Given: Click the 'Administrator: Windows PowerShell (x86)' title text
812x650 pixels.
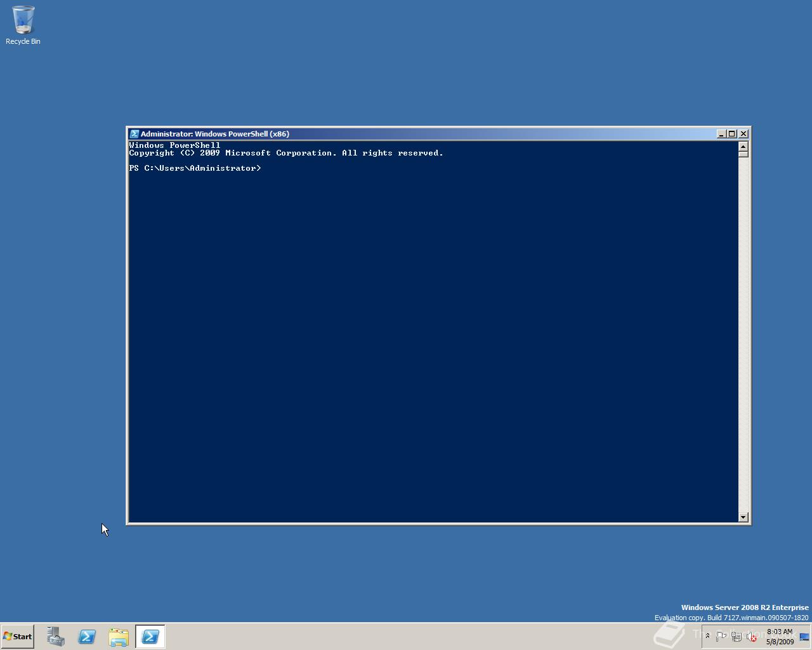Looking at the screenshot, I should tap(215, 134).
